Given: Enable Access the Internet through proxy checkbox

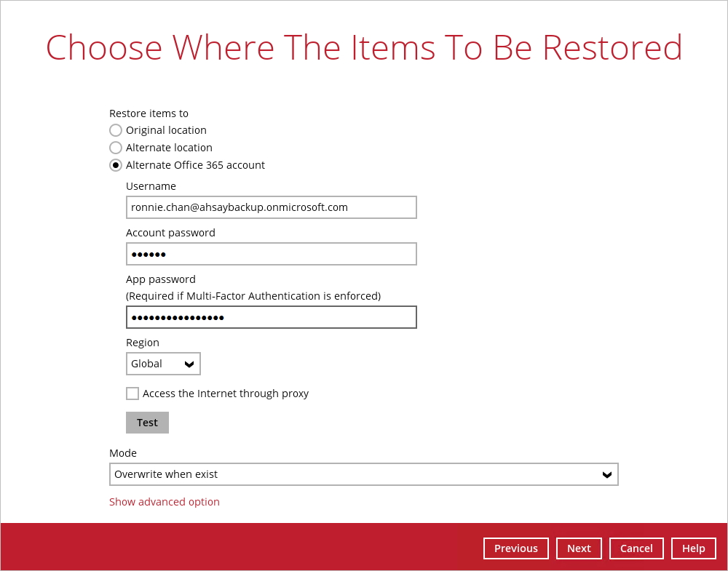Looking at the screenshot, I should click(132, 394).
